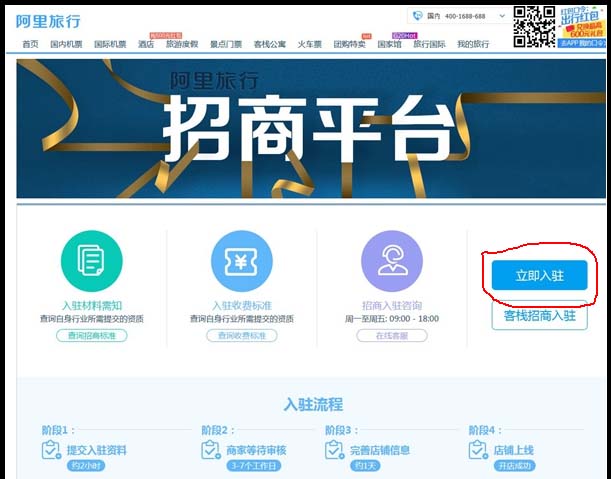Screen dimensions: 611x479
Task: Click the 阿里旅行 logo
Action: 48,21
